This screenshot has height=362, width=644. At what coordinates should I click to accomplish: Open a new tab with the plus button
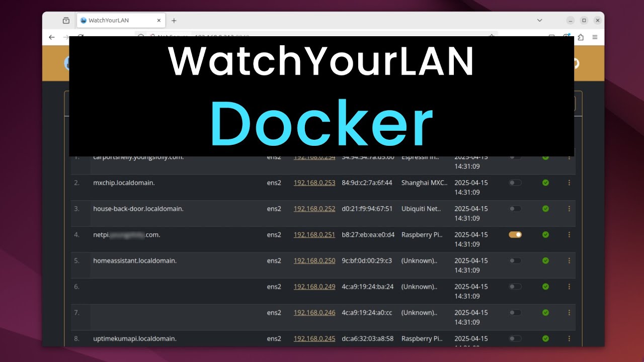click(174, 20)
